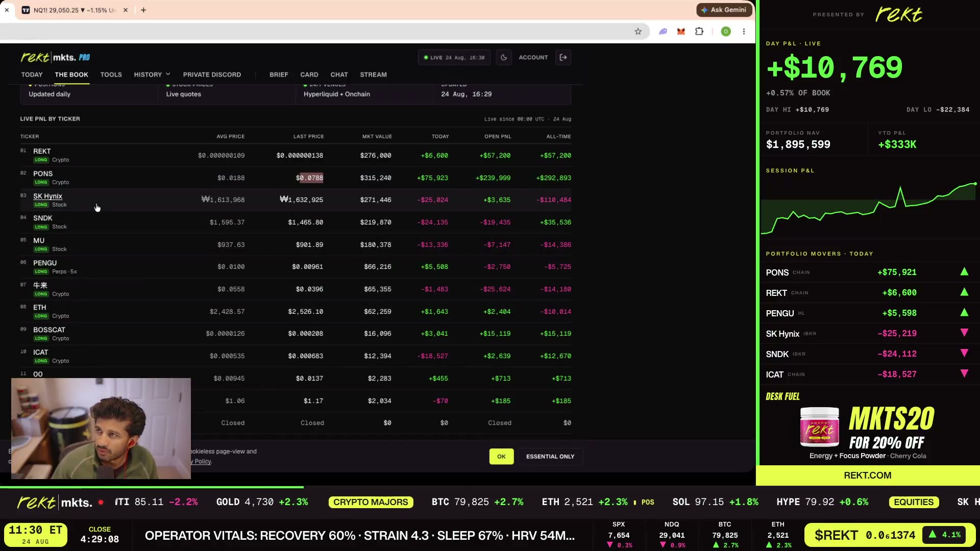The width and height of the screenshot is (980, 551).
Task: Open a new browser tab
Action: 143,10
